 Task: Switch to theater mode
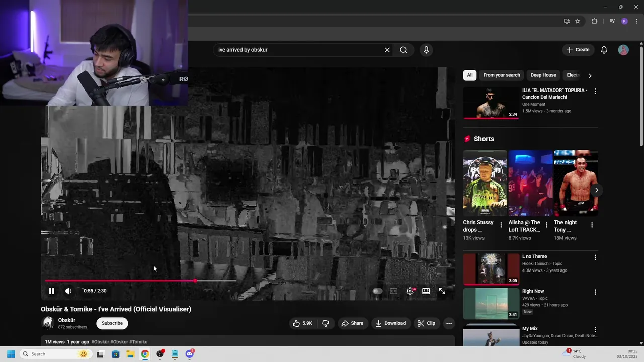tap(426, 291)
